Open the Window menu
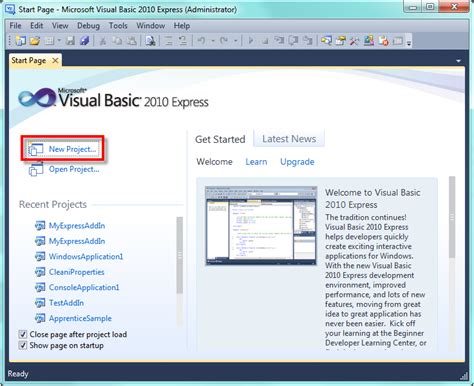The height and width of the screenshot is (386, 474). 151,26
